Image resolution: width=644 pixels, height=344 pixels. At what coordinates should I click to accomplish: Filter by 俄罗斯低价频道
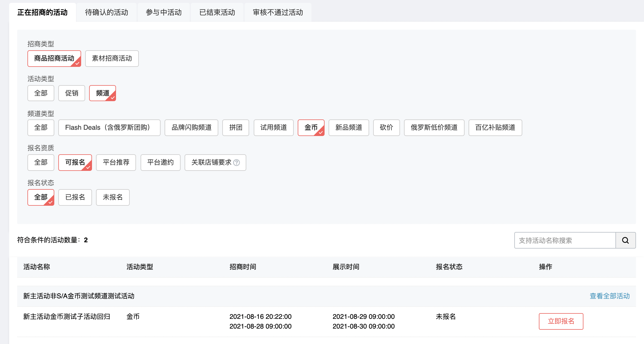point(434,127)
